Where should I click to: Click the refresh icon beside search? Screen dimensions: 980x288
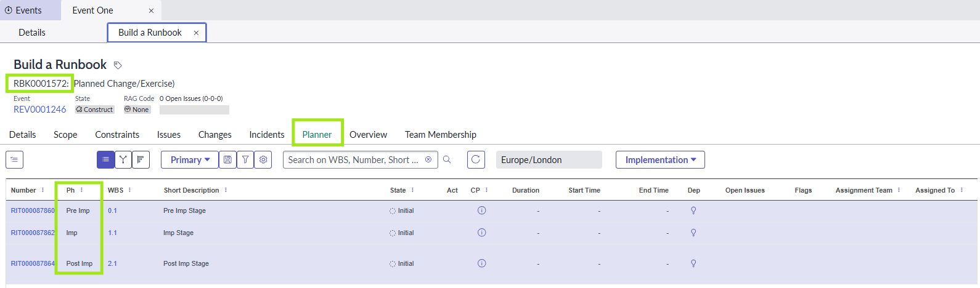click(476, 160)
